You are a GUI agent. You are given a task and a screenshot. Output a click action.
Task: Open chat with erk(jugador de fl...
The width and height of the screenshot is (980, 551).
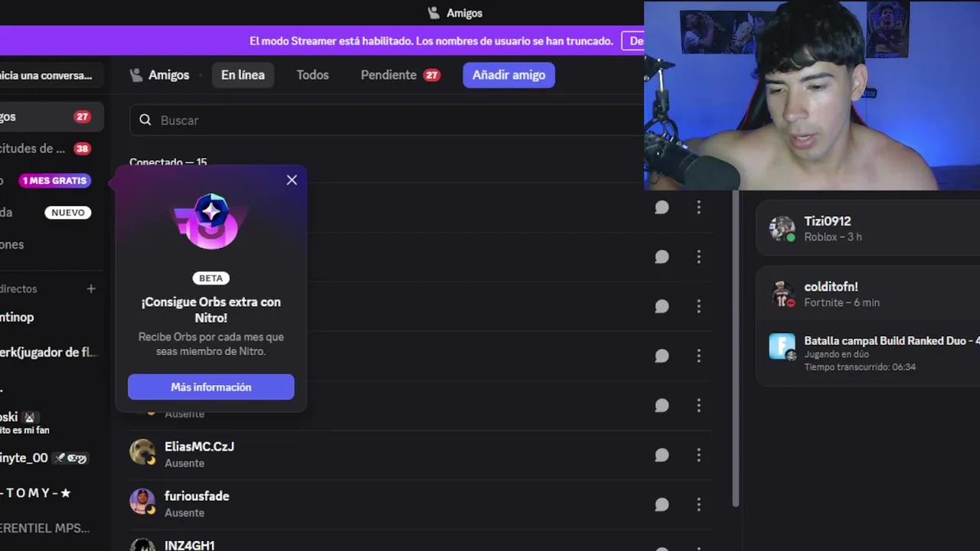click(51, 352)
